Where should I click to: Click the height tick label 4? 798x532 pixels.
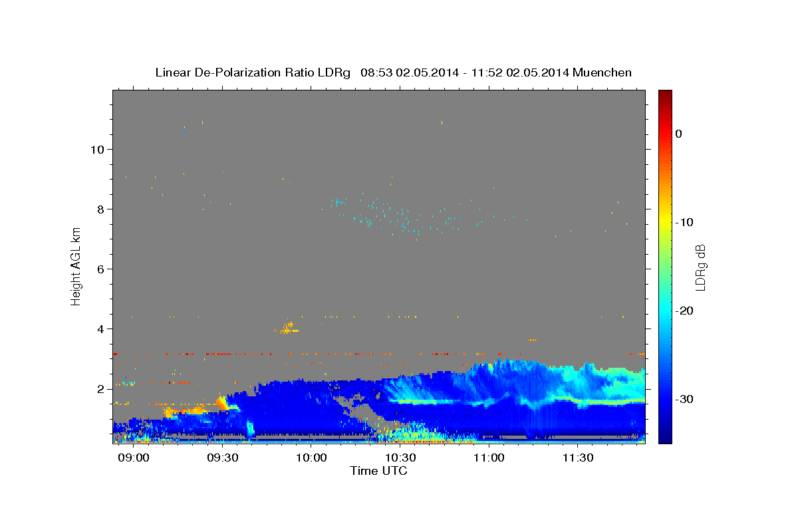(x=101, y=329)
